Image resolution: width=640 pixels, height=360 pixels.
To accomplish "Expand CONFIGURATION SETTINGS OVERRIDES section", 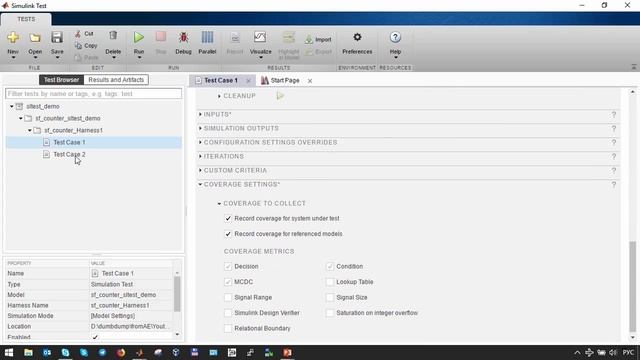I will click(x=200, y=142).
